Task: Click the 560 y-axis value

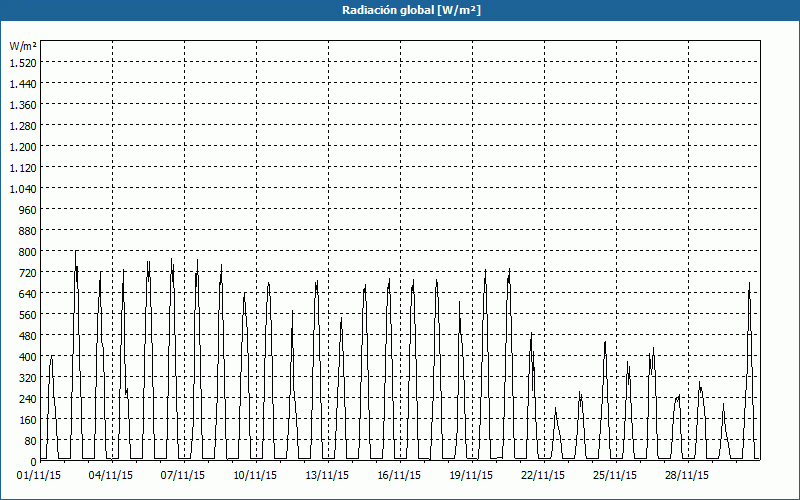Action: tap(28, 315)
